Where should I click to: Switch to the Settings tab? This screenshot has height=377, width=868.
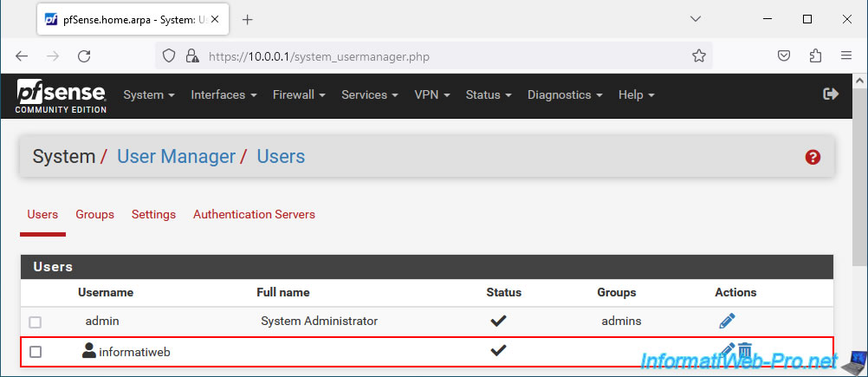[x=153, y=214]
